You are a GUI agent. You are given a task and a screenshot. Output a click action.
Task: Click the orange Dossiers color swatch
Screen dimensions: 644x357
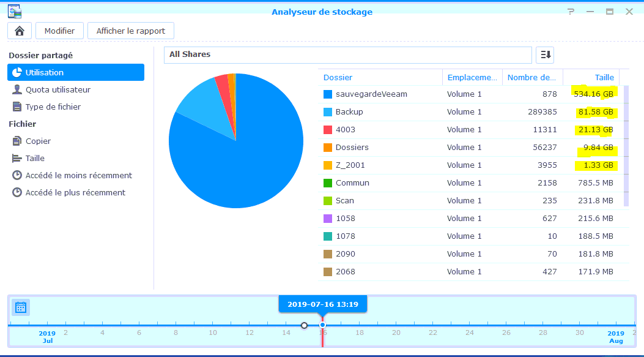click(328, 147)
